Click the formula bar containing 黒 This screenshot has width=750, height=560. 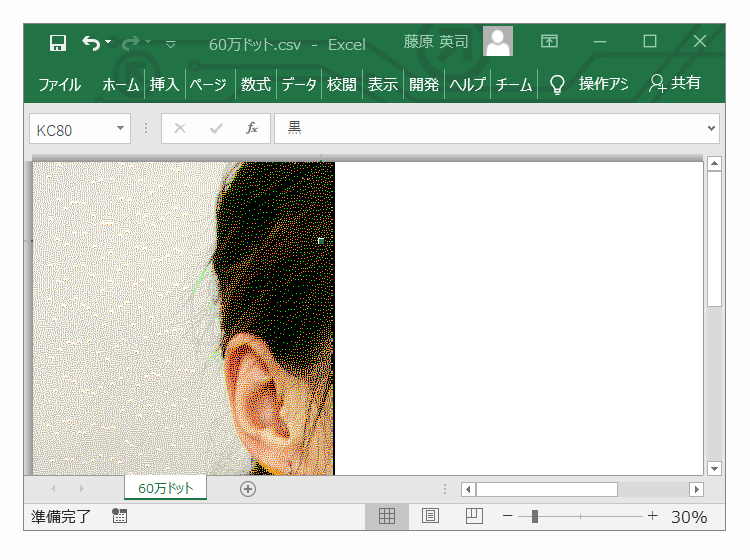[490, 128]
